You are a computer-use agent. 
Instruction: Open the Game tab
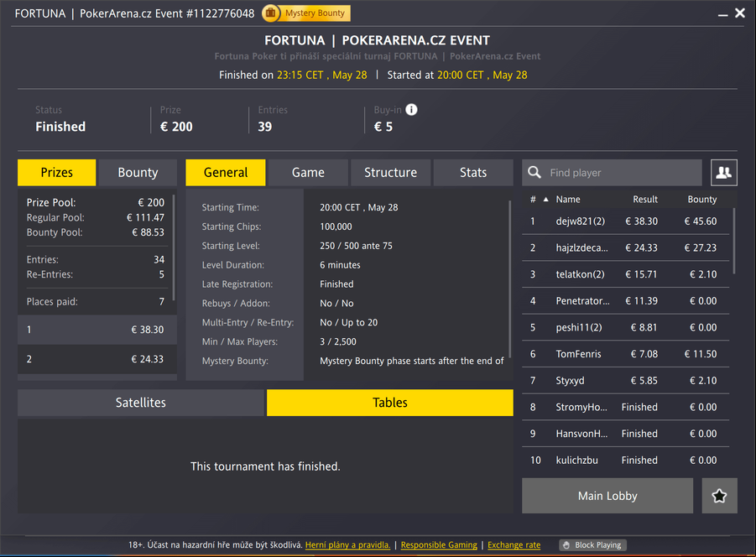[308, 173]
